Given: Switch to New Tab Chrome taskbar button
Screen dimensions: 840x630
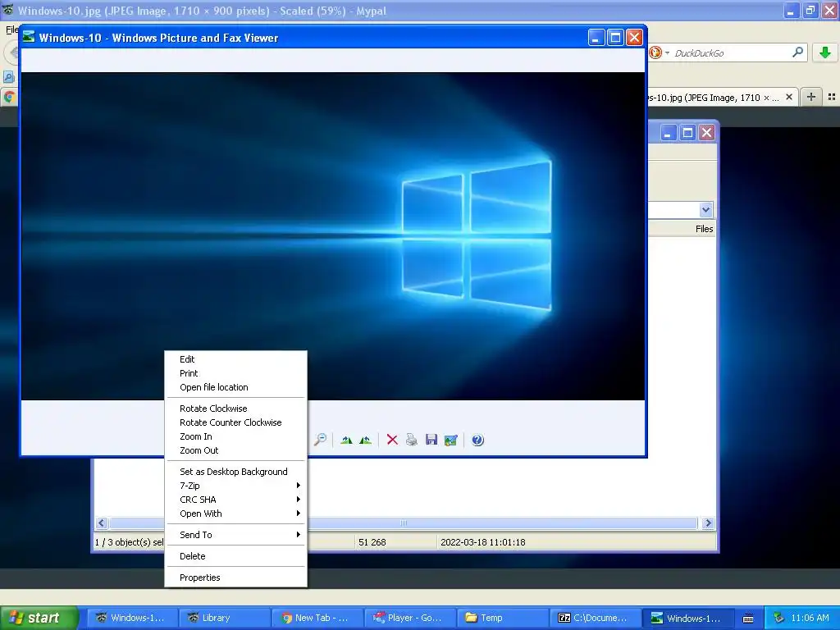Looking at the screenshot, I should pyautogui.click(x=317, y=618).
